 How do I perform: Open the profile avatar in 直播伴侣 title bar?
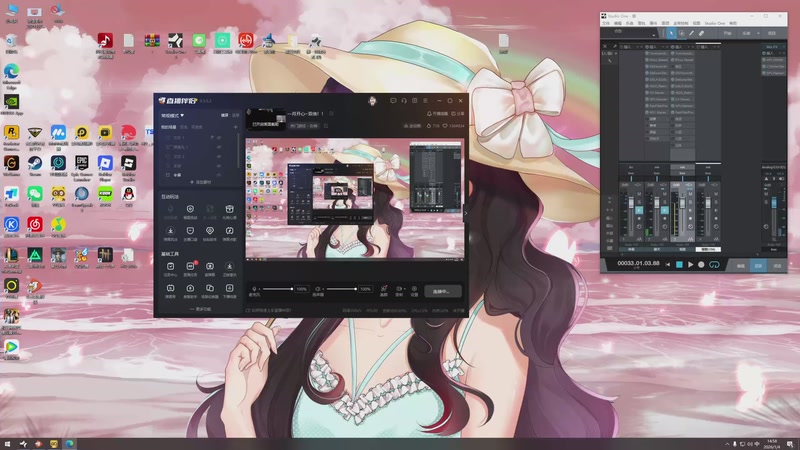[372, 101]
